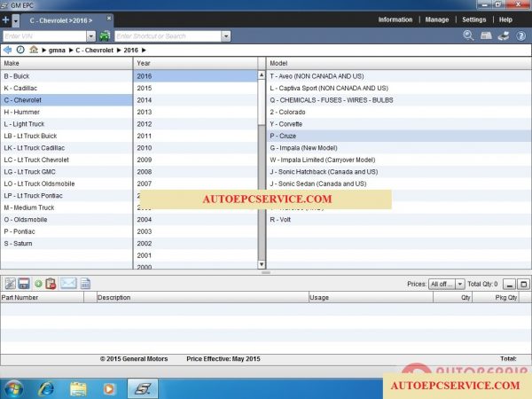Open the Information menu
The width and height of the screenshot is (532, 399).
pyautogui.click(x=395, y=20)
